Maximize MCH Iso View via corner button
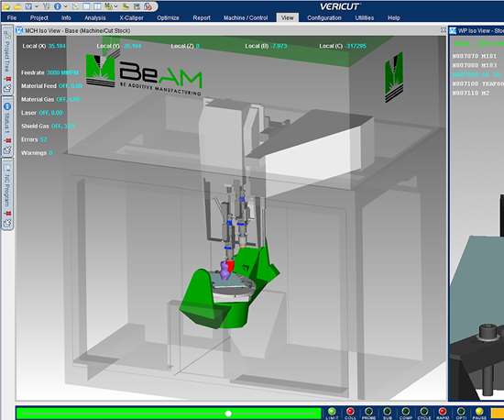 pos(444,30)
